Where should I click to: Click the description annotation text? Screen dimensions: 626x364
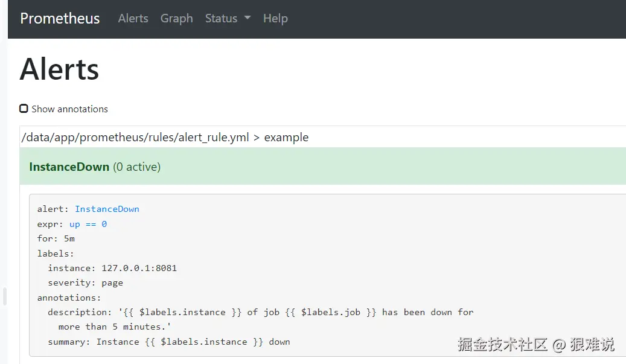260,312
